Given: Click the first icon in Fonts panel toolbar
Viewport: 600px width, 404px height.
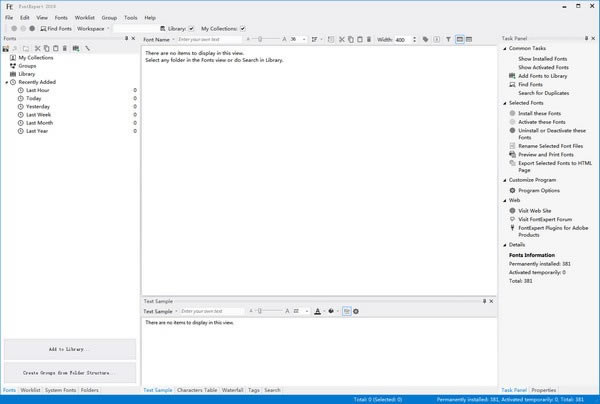Looking at the screenshot, I should click(x=6, y=49).
